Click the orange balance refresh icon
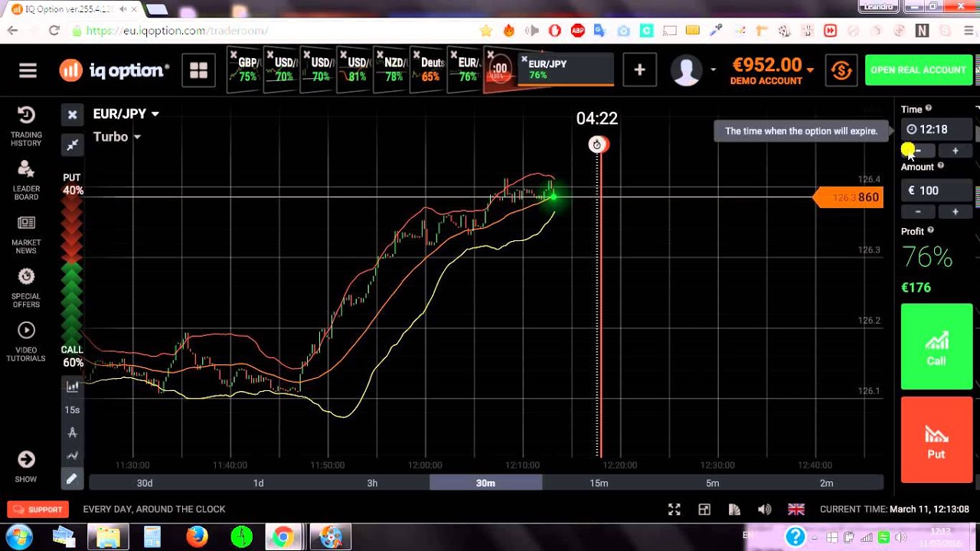980x551 pixels. (841, 70)
